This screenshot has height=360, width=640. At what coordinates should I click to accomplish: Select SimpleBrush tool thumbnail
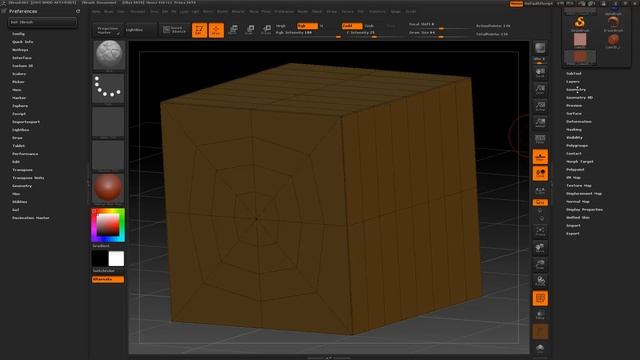tap(580, 23)
